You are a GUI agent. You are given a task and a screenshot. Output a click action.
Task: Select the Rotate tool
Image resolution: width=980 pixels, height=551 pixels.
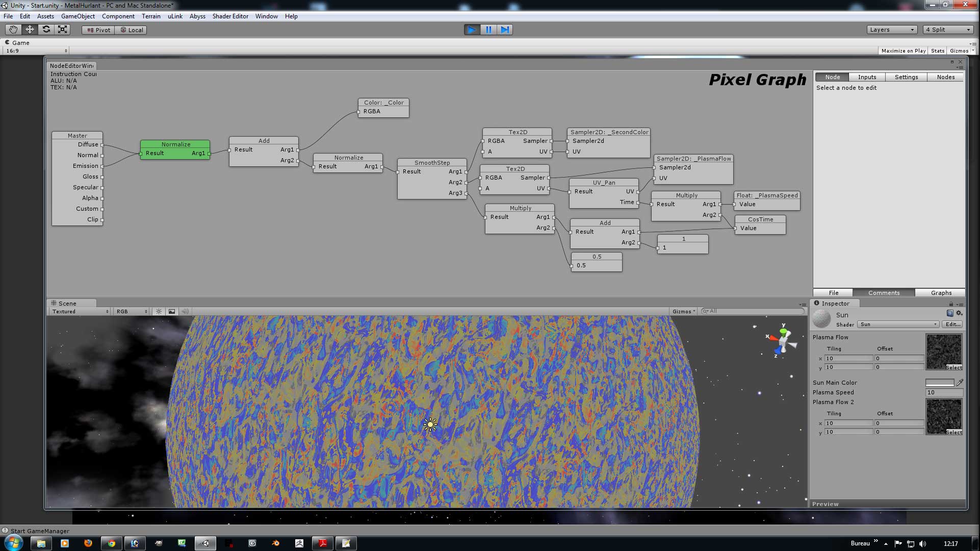tap(46, 30)
